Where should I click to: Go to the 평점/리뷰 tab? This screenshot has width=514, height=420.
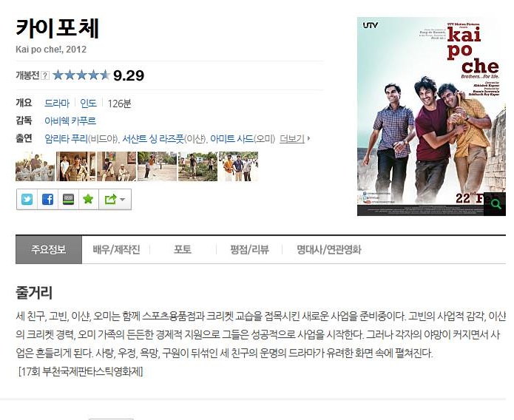[249, 249]
